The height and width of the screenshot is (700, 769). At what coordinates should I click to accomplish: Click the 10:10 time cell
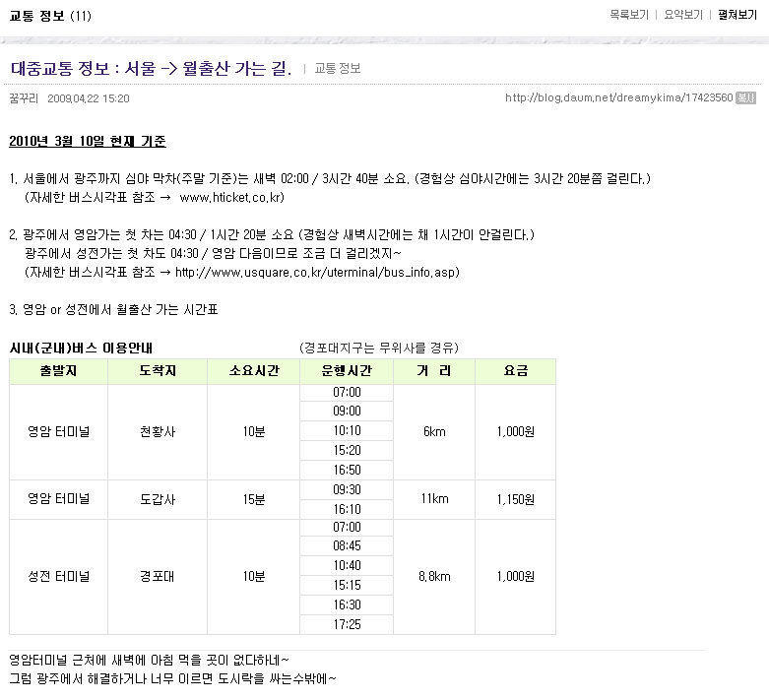pyautogui.click(x=347, y=430)
